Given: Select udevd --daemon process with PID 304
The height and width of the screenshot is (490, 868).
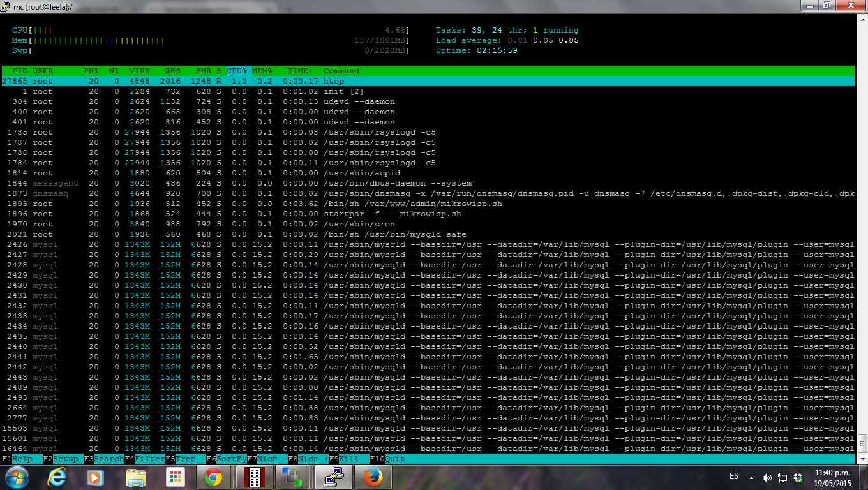Looking at the screenshot, I should (428, 101).
